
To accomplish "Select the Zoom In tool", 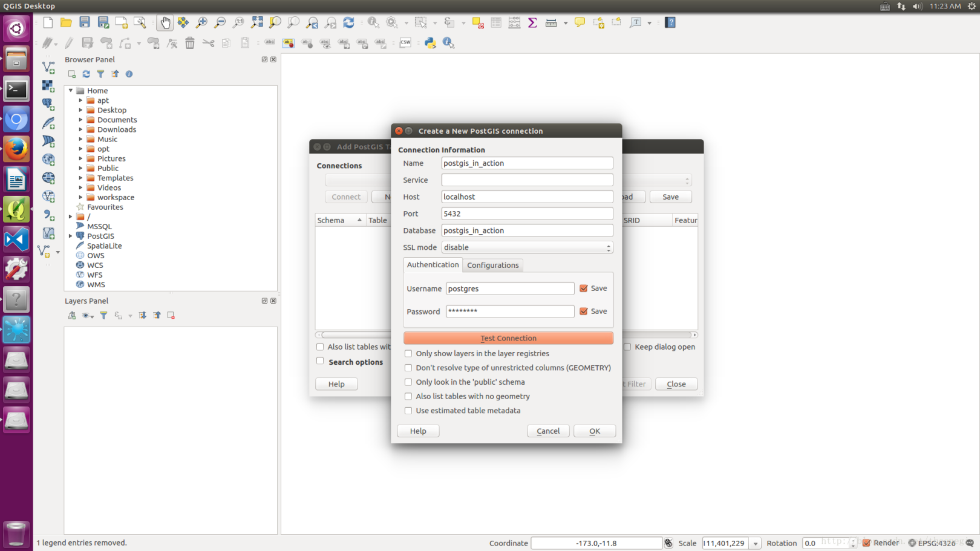I will [201, 23].
